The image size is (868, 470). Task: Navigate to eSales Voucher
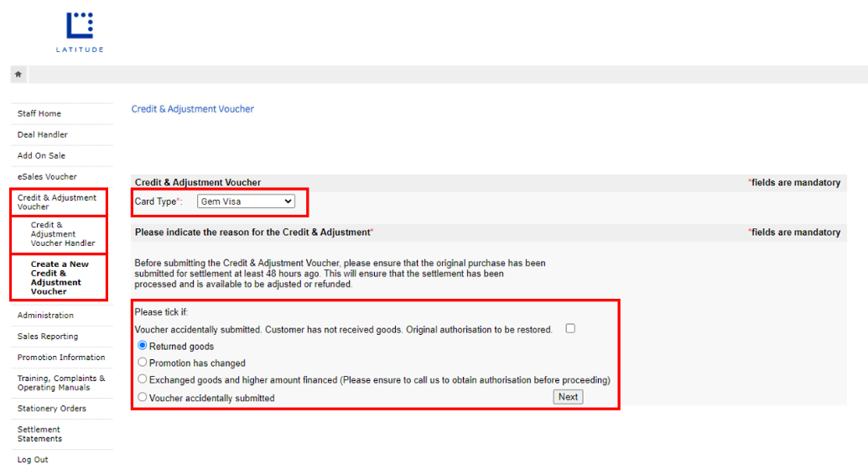point(47,176)
